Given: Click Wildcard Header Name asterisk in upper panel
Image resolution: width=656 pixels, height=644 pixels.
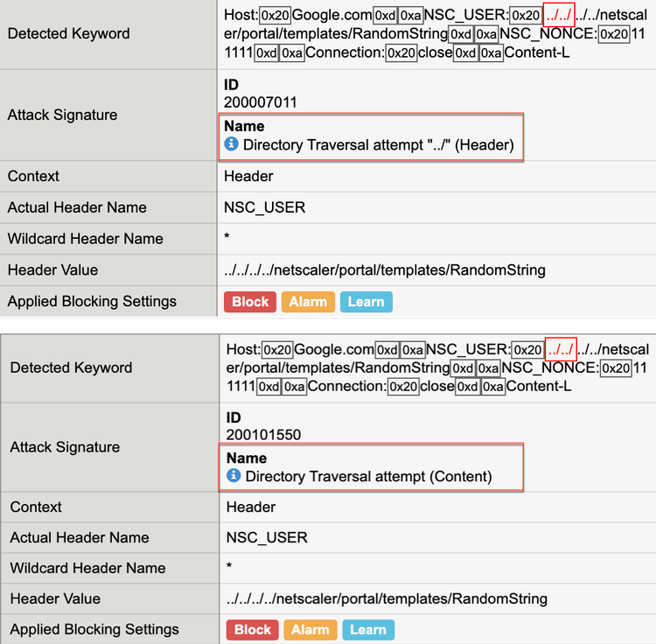Looking at the screenshot, I should (227, 239).
